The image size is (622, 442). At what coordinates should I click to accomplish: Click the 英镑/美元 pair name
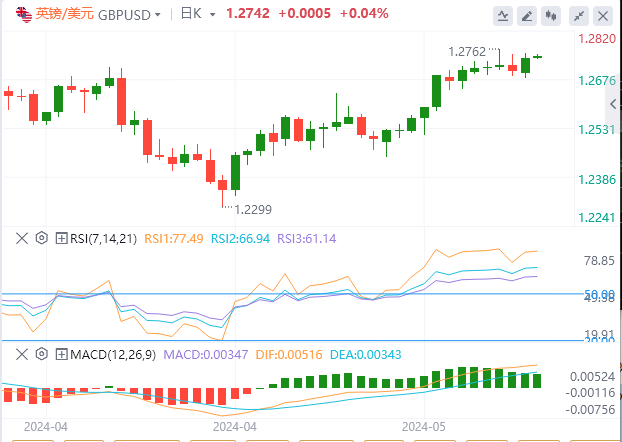(x=61, y=15)
